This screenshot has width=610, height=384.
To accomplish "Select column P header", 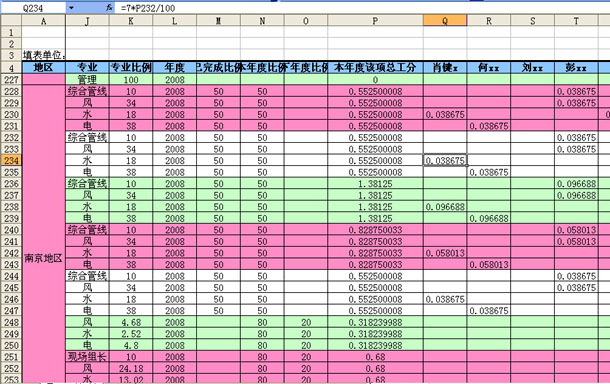I will point(375,21).
